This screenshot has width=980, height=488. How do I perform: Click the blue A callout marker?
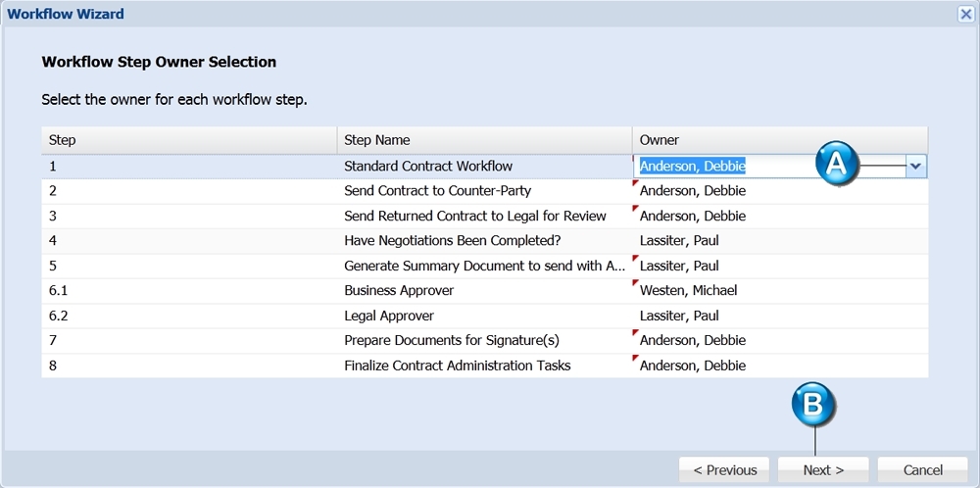pos(838,165)
